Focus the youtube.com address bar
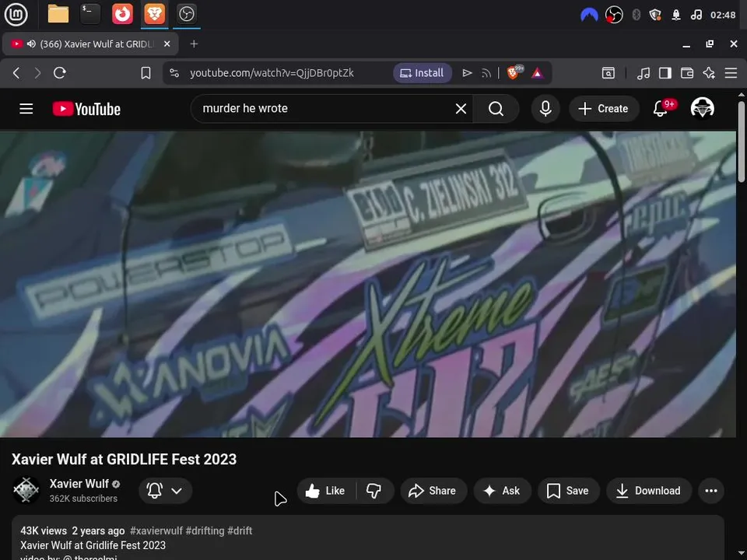 (272, 73)
